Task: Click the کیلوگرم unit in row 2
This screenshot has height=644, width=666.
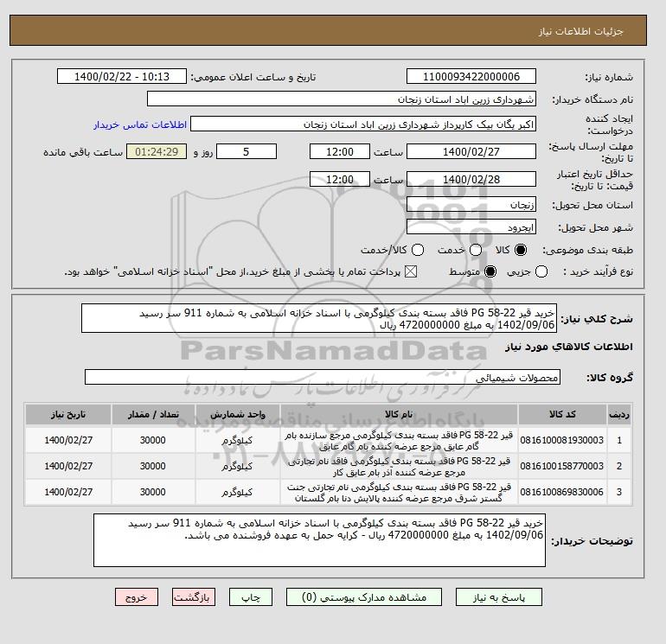Action: [237, 467]
